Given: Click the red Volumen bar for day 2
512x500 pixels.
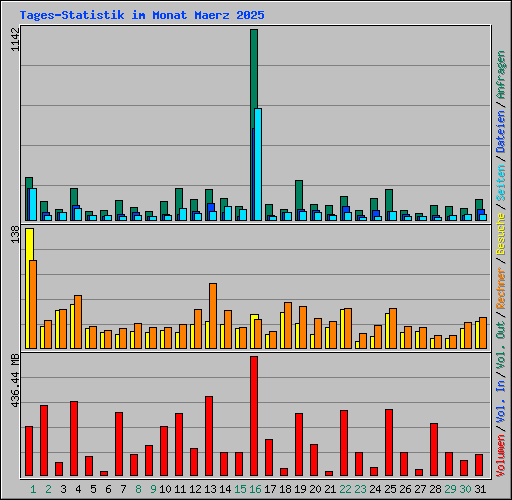Looking at the screenshot, I should (44, 440).
